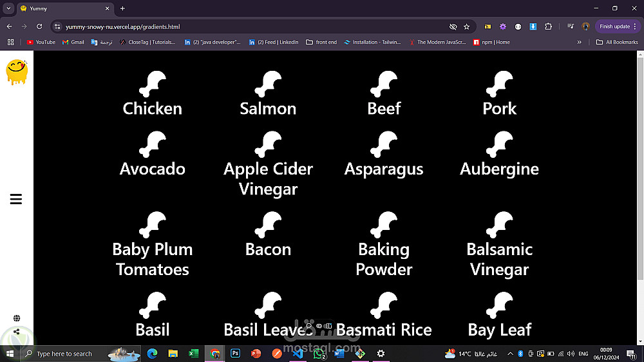Open the YouTube bookmark
Screen dimensions: 644x362
pyautogui.click(x=41, y=42)
